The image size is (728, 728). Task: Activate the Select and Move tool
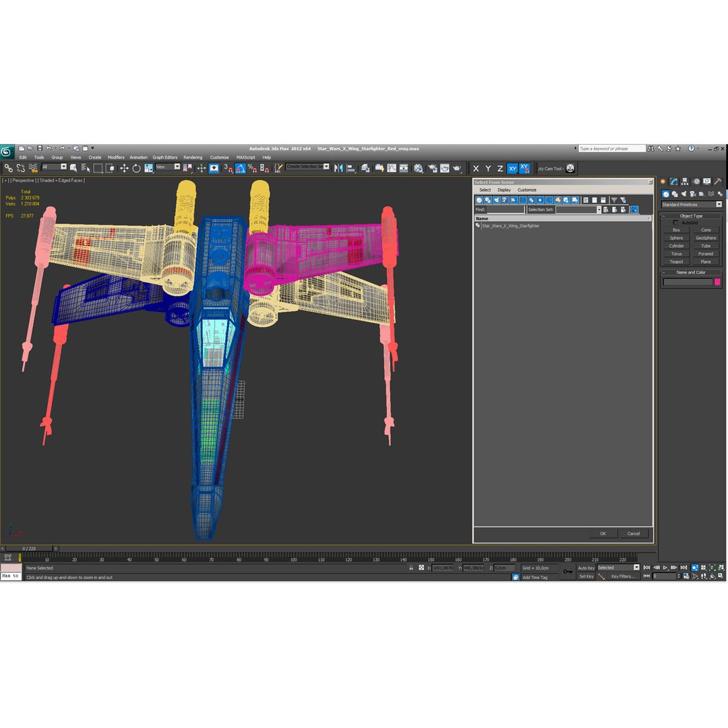124,168
